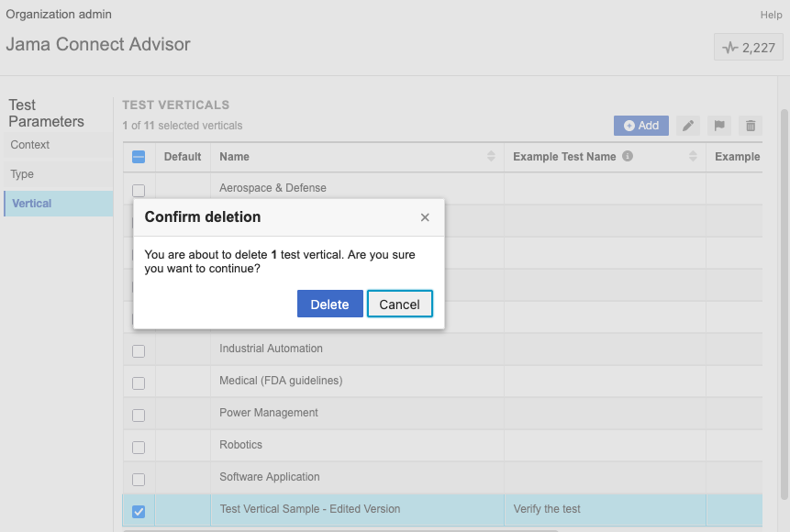Sort by Name column arrows
This screenshot has height=532, width=790.
point(491,157)
